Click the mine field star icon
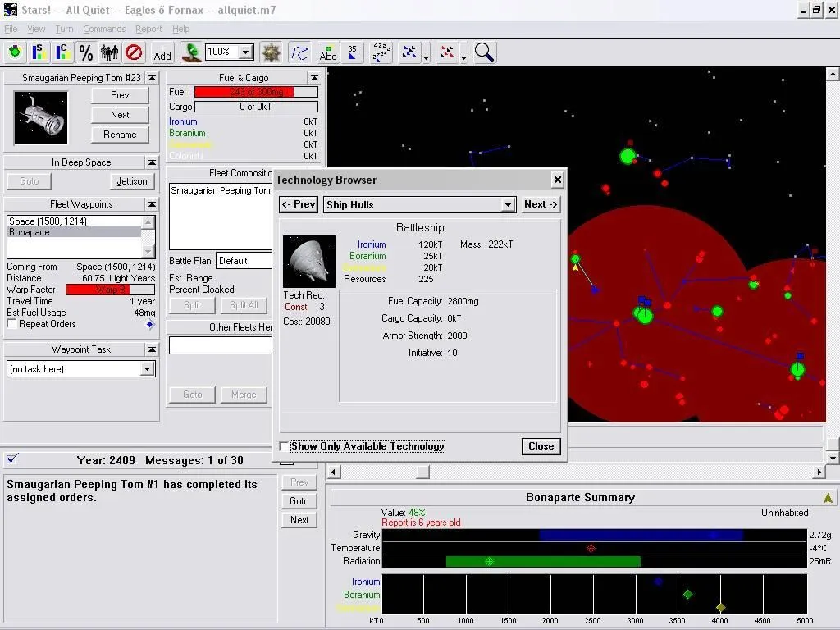The width and height of the screenshot is (840, 630). click(x=271, y=52)
